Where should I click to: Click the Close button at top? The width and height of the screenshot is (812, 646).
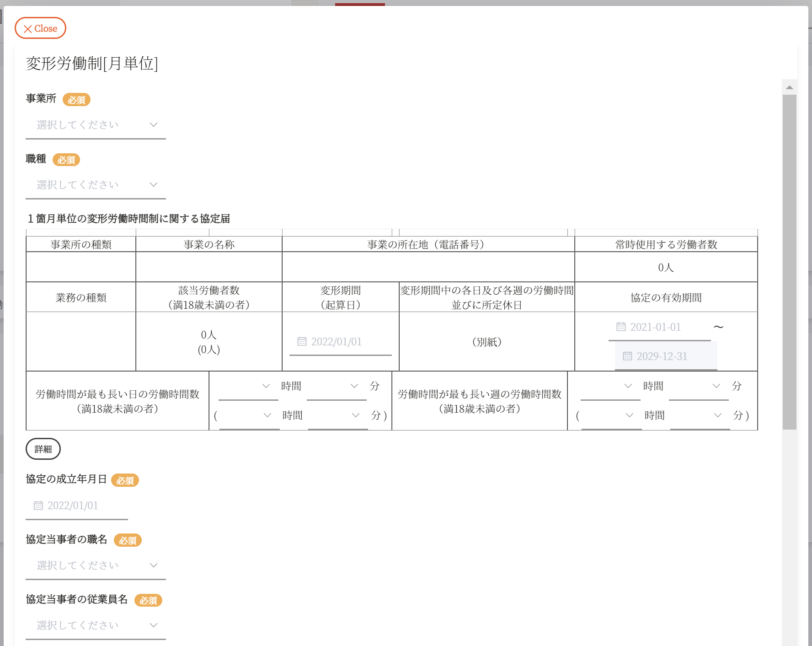(40, 28)
